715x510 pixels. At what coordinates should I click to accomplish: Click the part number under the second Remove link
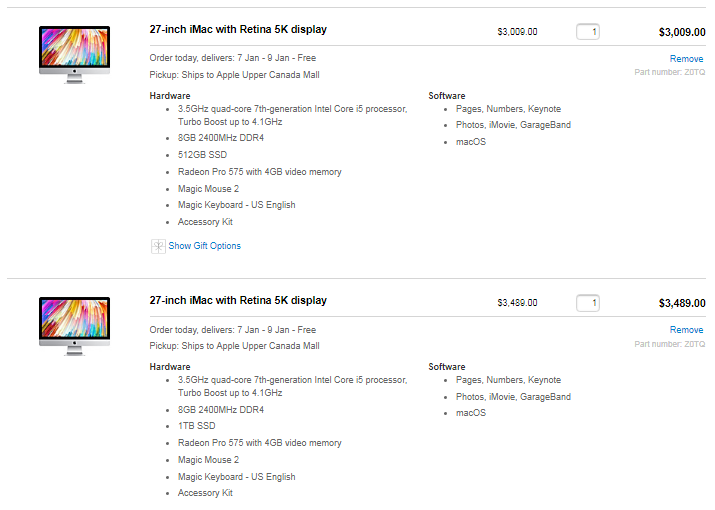click(670, 344)
